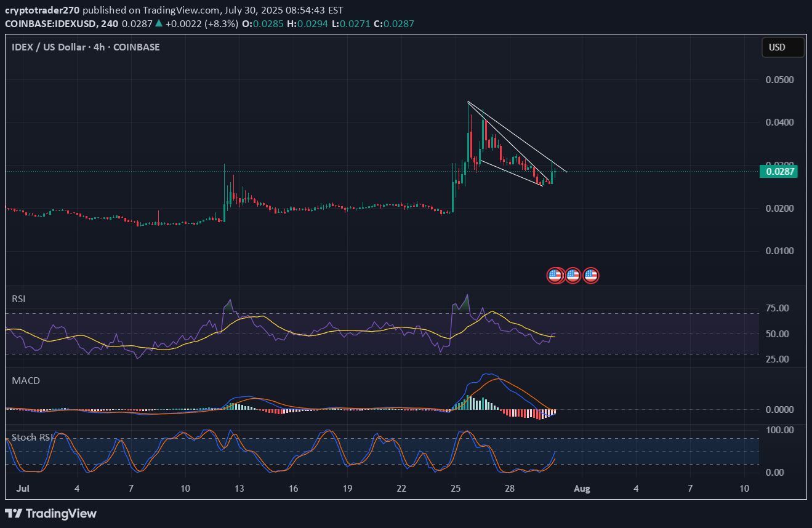This screenshot has width=812, height=528.
Task: Click the 0.0500 price axis label
Action: tap(779, 80)
